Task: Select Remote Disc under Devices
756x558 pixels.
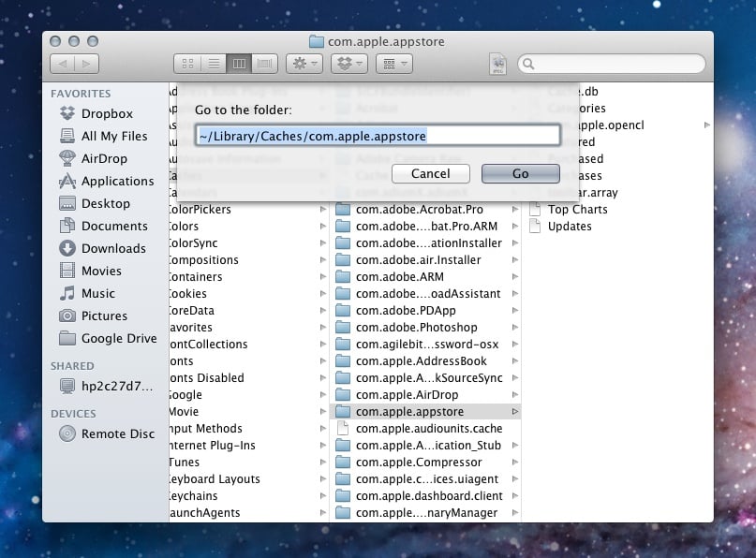Action: click(106, 433)
